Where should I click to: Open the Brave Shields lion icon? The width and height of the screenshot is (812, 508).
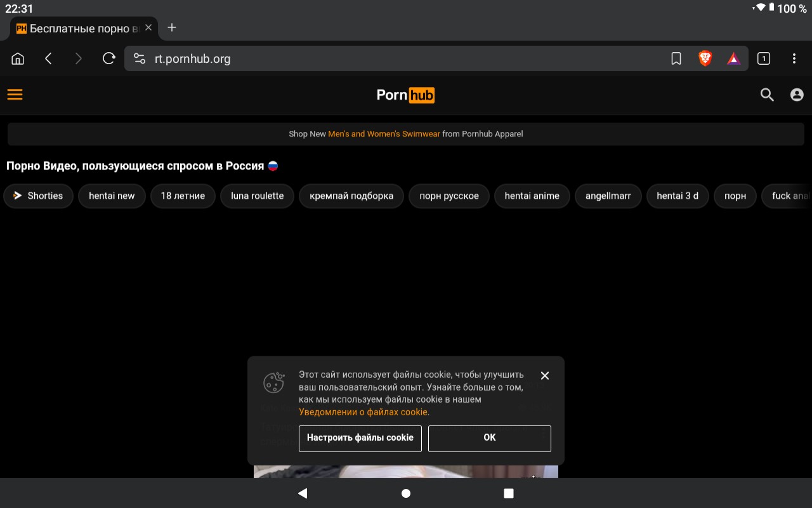[x=705, y=58]
